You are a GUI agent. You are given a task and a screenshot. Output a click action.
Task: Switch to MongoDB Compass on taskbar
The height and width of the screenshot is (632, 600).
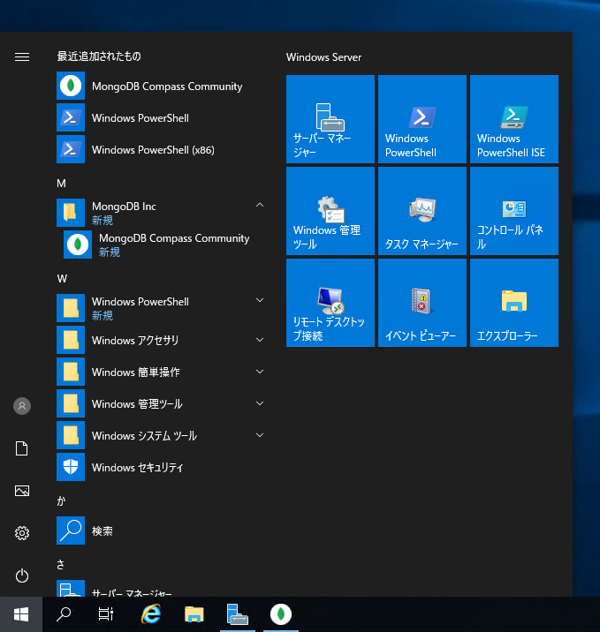(281, 614)
